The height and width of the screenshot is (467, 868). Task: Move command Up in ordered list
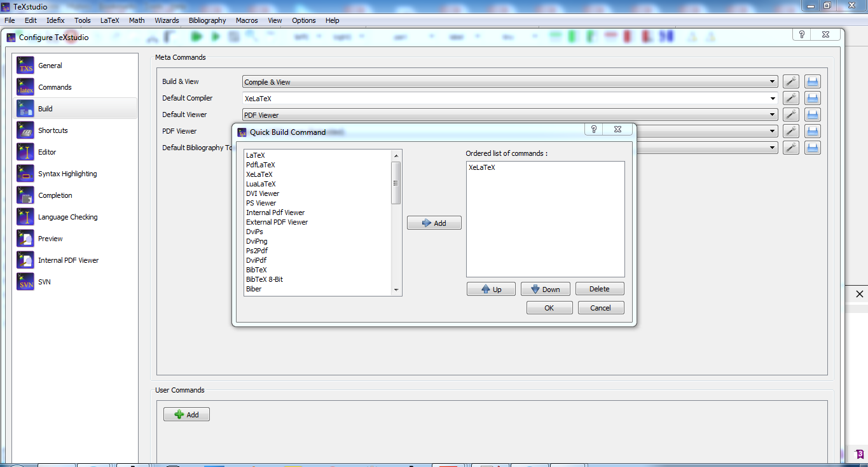[x=491, y=289]
